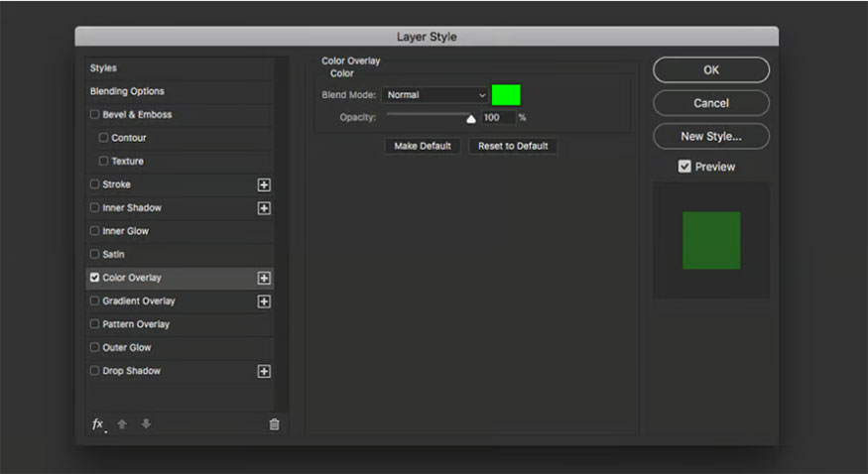Enable the Satin checkbox
The image size is (868, 474).
coord(94,254)
